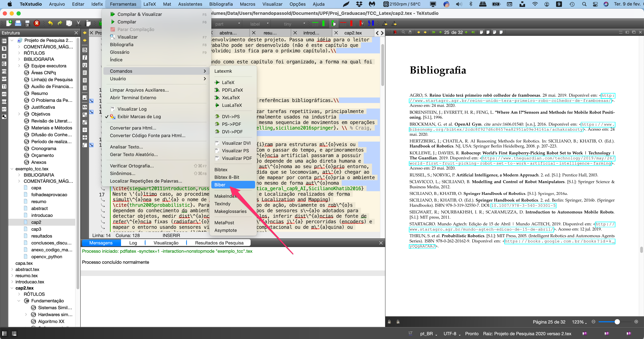
Task: Save the document with the floppy disk icon
Action: (x=27, y=23)
